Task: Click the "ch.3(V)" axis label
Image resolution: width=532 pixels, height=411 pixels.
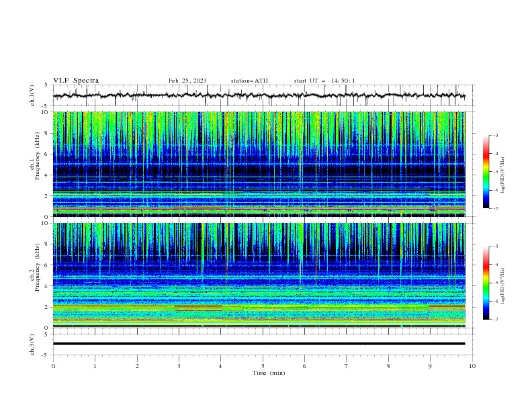Action: [x=32, y=345]
